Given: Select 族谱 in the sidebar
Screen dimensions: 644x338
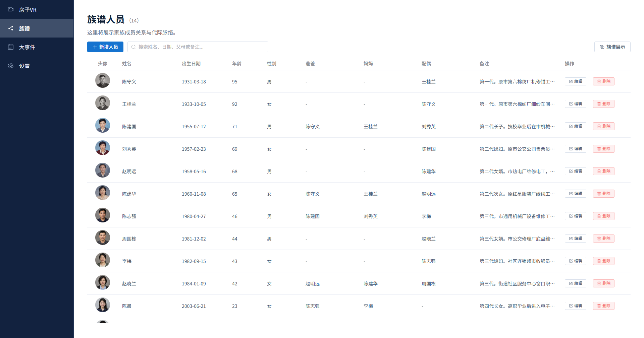Looking at the screenshot, I should [x=37, y=28].
